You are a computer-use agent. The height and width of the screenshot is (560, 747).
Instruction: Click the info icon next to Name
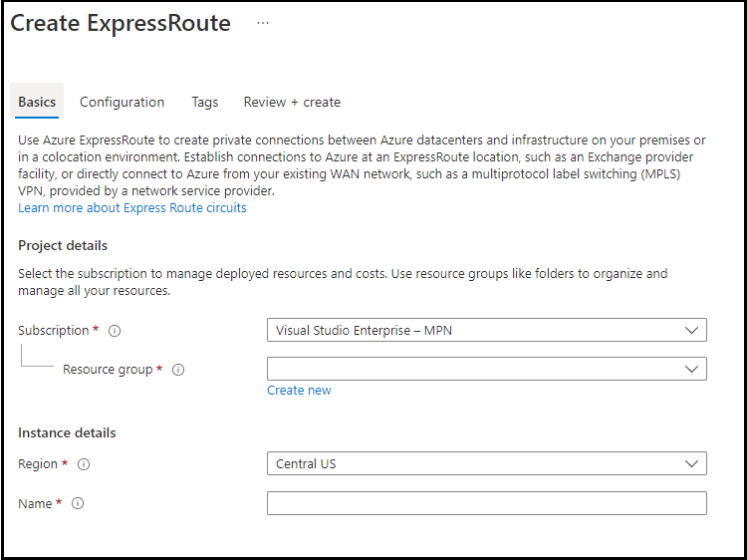(x=78, y=504)
